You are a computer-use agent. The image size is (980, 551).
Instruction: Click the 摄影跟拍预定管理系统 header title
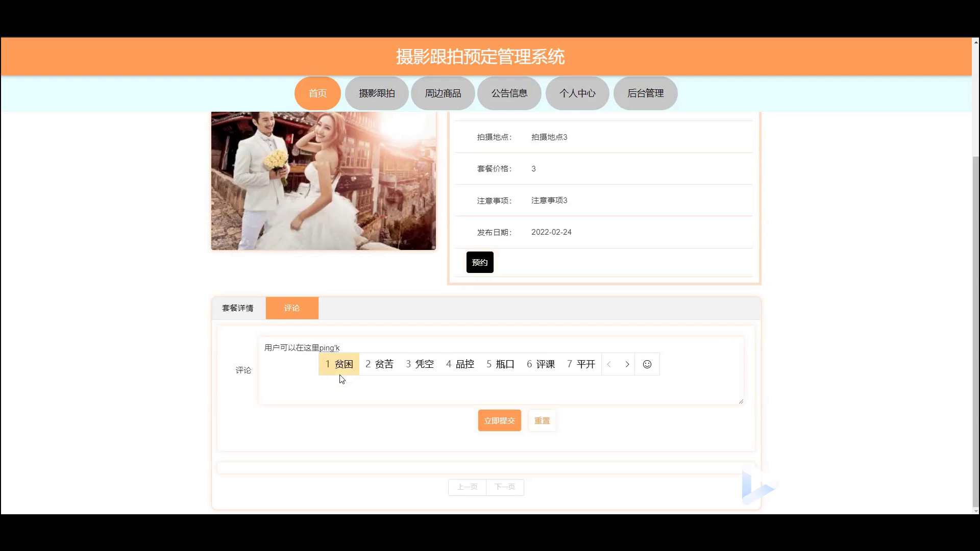[480, 57]
